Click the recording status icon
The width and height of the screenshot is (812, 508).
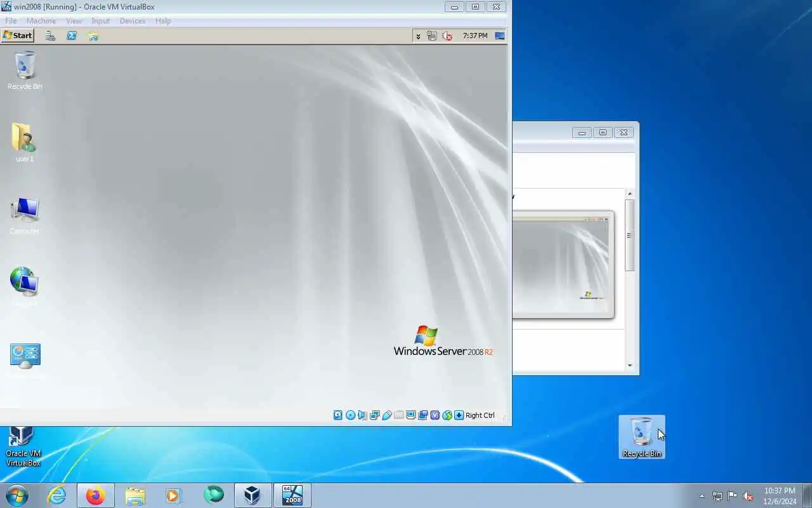click(x=422, y=415)
